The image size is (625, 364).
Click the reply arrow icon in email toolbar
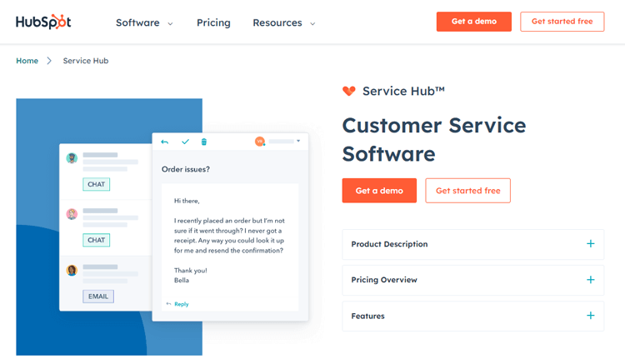point(165,142)
